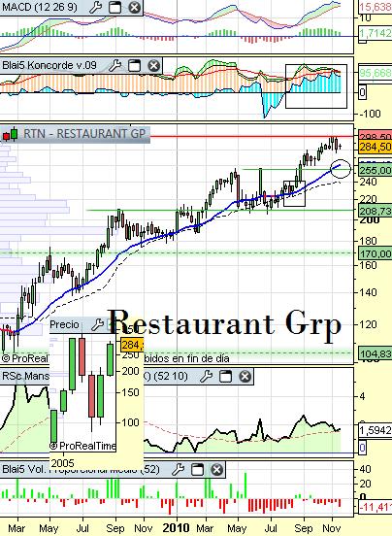Click the candlestick icon beside RTN
Viewport: 392px width, 536px height.
[x=11, y=134]
